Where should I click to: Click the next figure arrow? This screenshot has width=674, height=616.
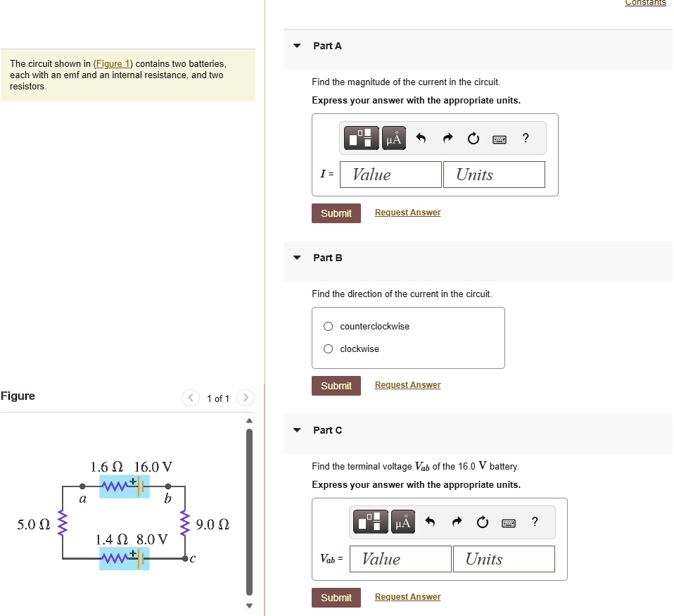pos(245,398)
